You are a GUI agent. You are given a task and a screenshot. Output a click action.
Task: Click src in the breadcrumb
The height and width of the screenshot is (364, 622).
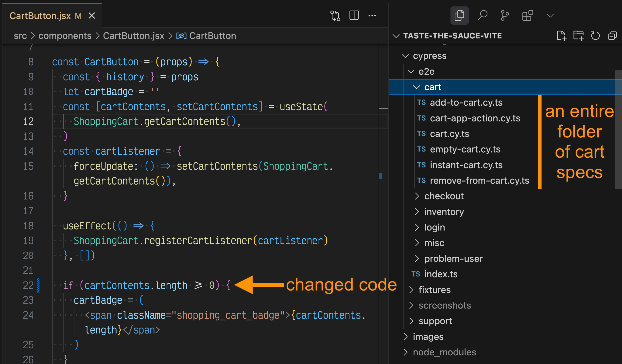[20, 36]
